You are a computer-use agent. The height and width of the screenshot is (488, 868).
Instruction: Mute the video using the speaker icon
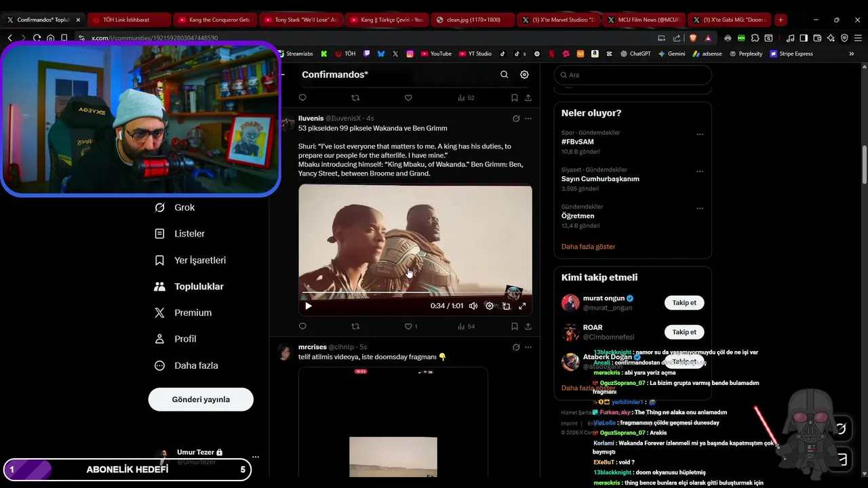473,306
